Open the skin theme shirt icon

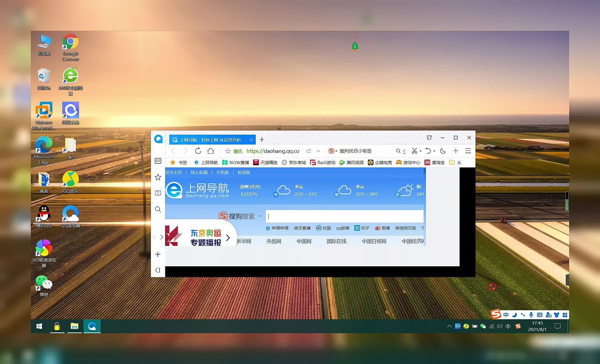429,137
